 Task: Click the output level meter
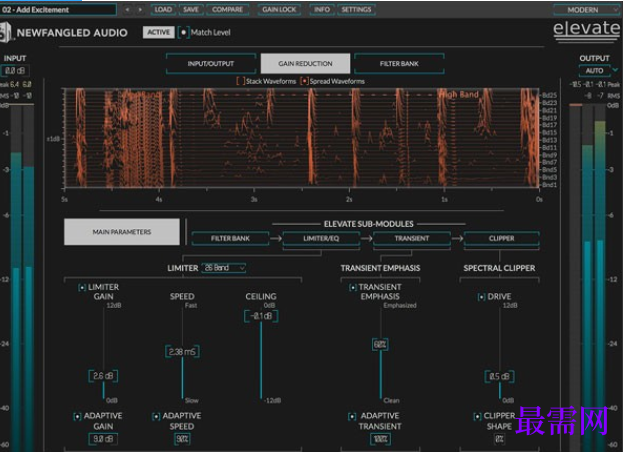[588, 278]
